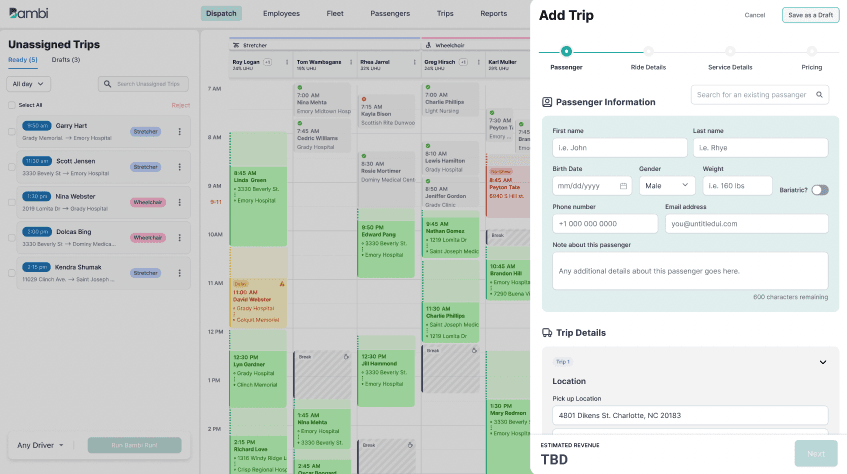Screen dimensions: 847x474
Task: Click the Save as a Draft button
Action: click(x=810, y=15)
